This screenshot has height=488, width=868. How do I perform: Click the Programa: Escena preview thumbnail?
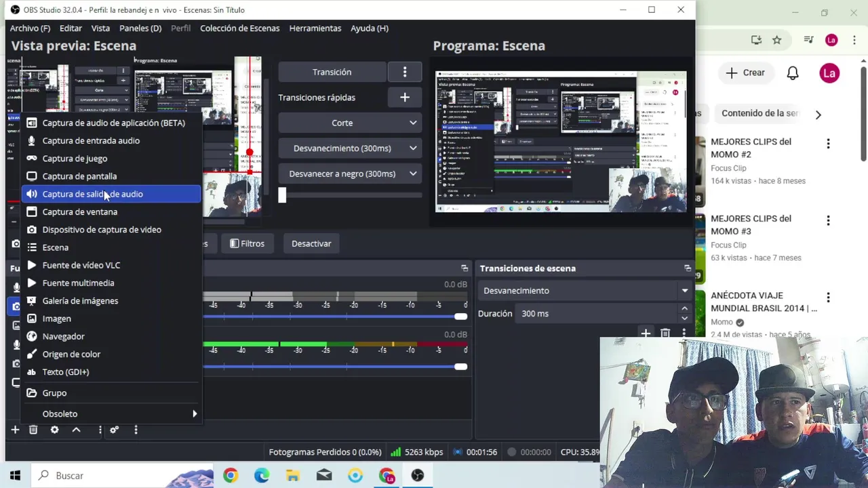(x=561, y=142)
